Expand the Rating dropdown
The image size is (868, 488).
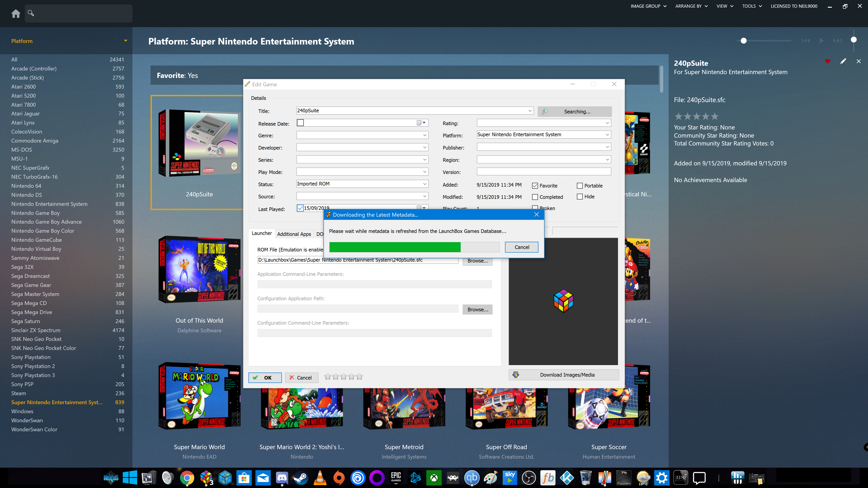coord(607,123)
